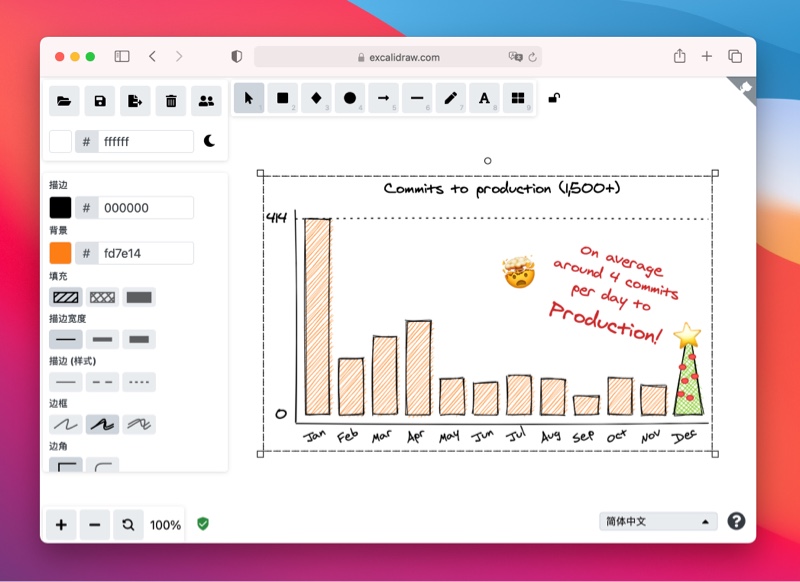Viewport: 800px width, 582px height.
Task: Open the orange background color swatch
Action: (60, 253)
